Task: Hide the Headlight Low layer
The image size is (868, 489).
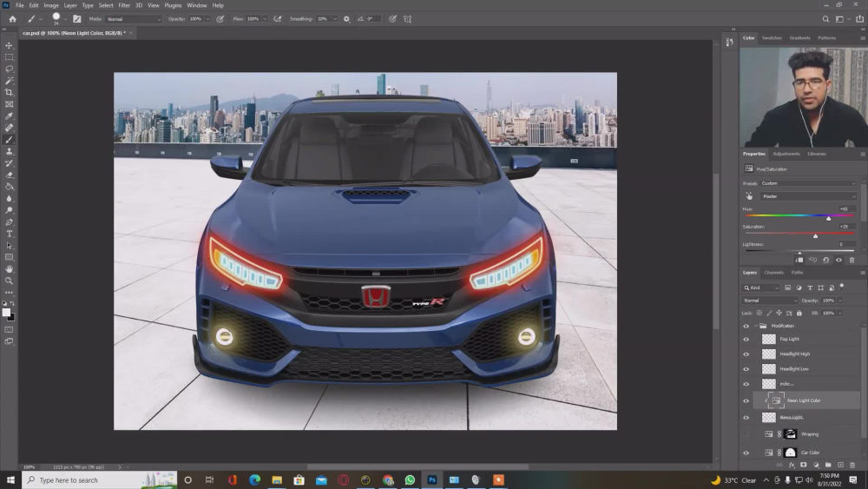Action: tap(746, 369)
